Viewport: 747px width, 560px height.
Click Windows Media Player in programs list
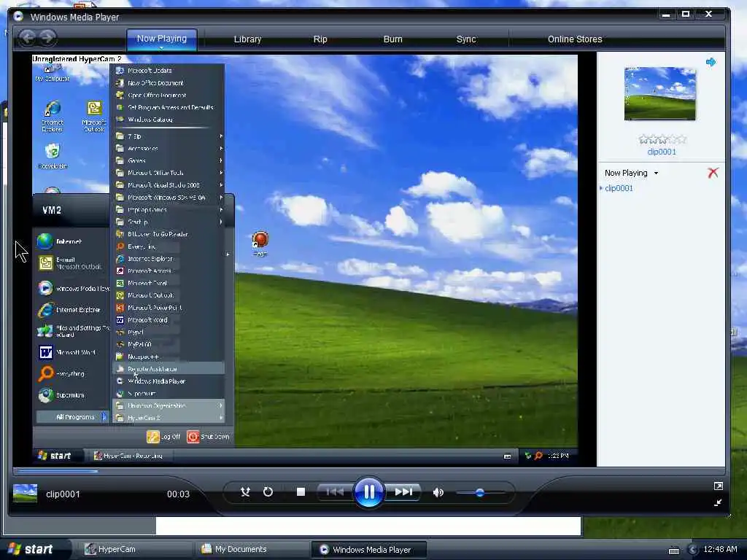169,381
